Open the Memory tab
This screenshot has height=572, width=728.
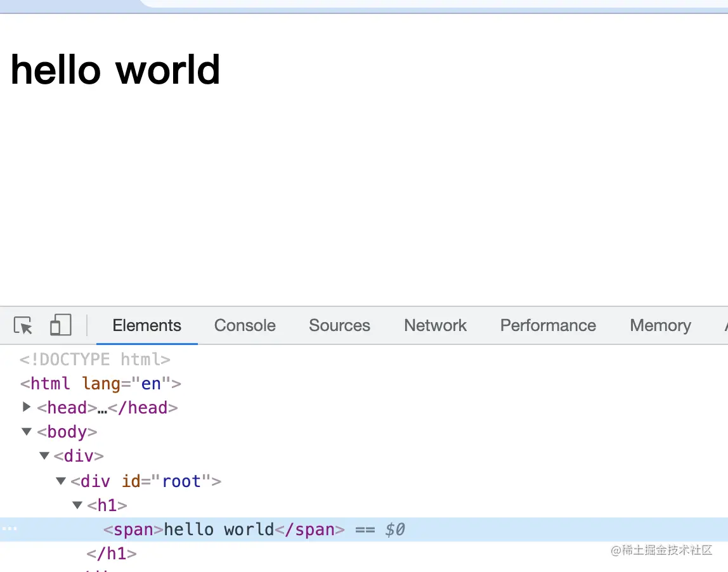[x=660, y=325]
